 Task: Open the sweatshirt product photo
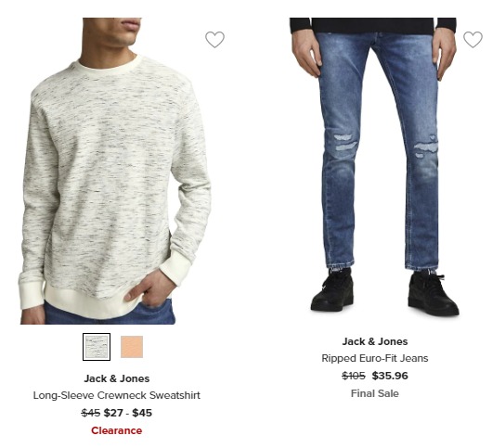pyautogui.click(x=115, y=171)
